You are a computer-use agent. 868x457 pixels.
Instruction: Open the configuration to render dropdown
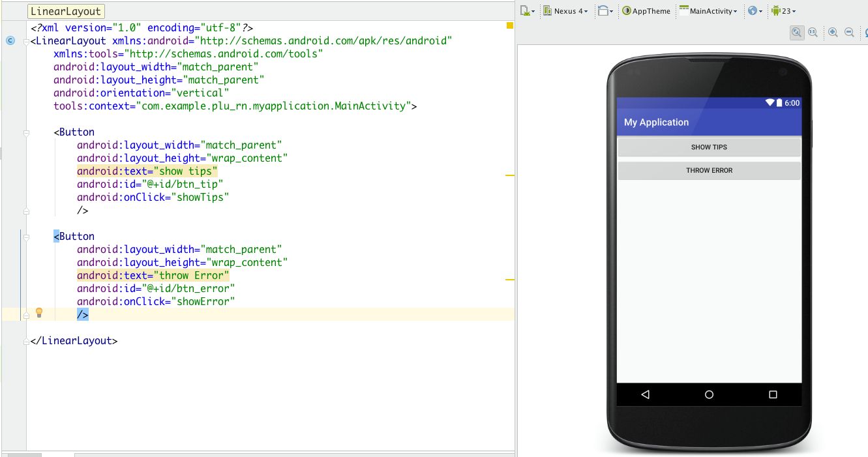528,11
